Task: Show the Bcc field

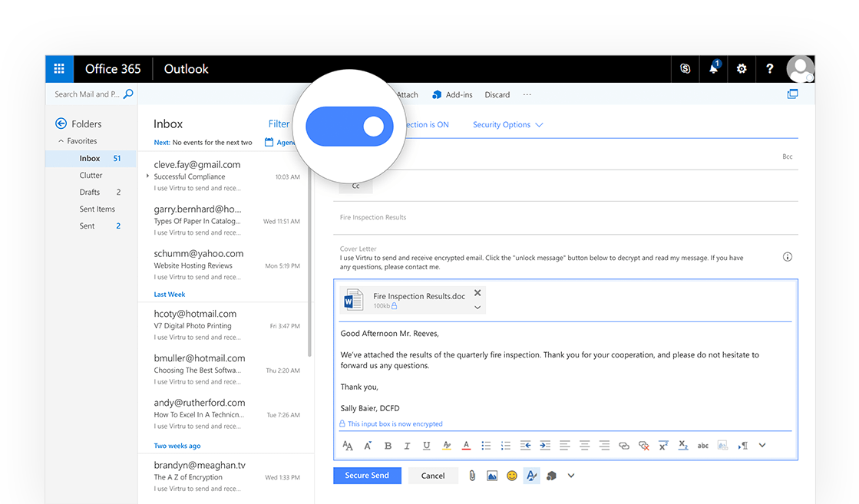Action: tap(788, 156)
